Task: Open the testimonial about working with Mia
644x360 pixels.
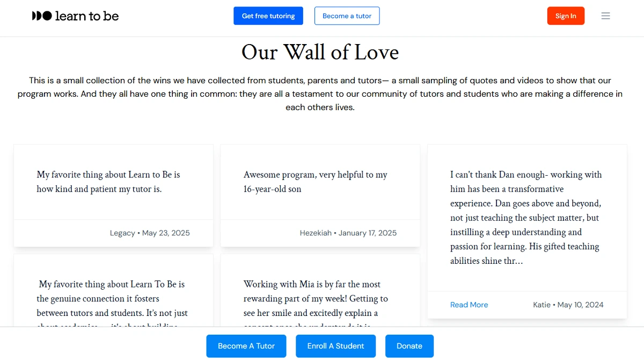Action: click(x=320, y=290)
